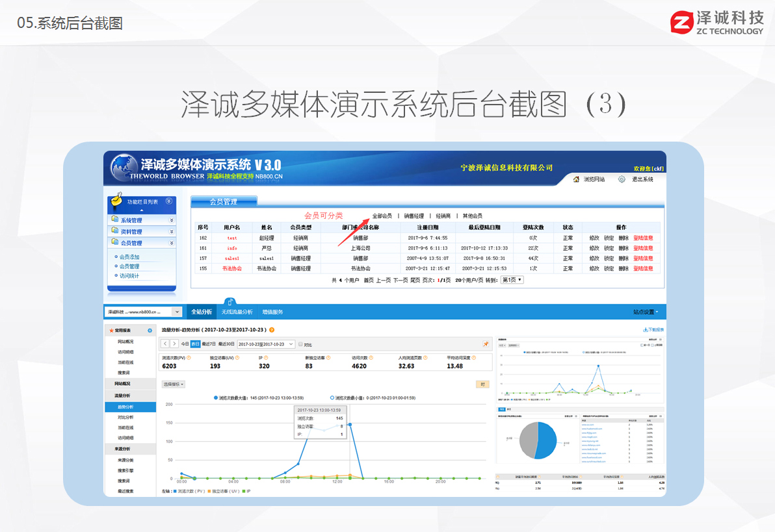Enable the 对比 checkbox

pyautogui.click(x=300, y=344)
